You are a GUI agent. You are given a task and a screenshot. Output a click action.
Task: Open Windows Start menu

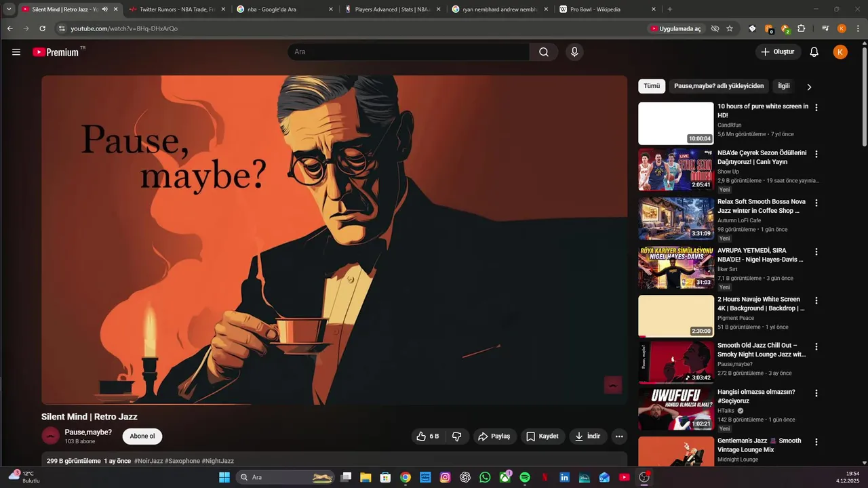tap(224, 477)
